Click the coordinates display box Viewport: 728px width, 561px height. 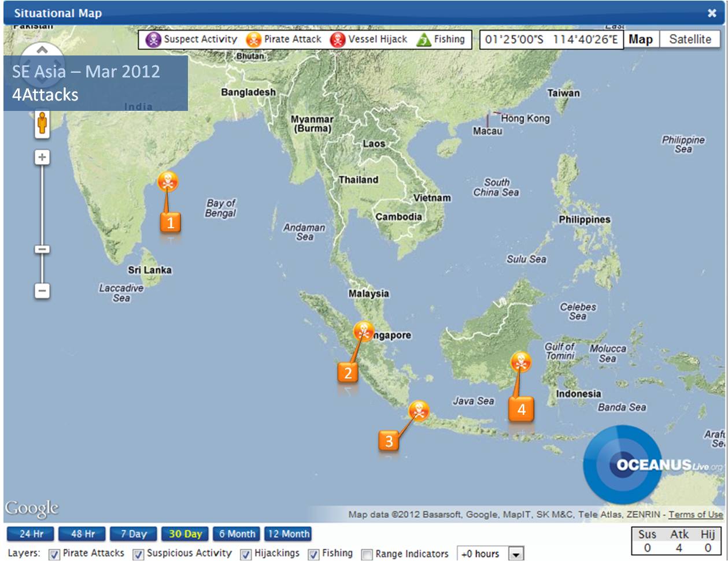[x=552, y=39]
